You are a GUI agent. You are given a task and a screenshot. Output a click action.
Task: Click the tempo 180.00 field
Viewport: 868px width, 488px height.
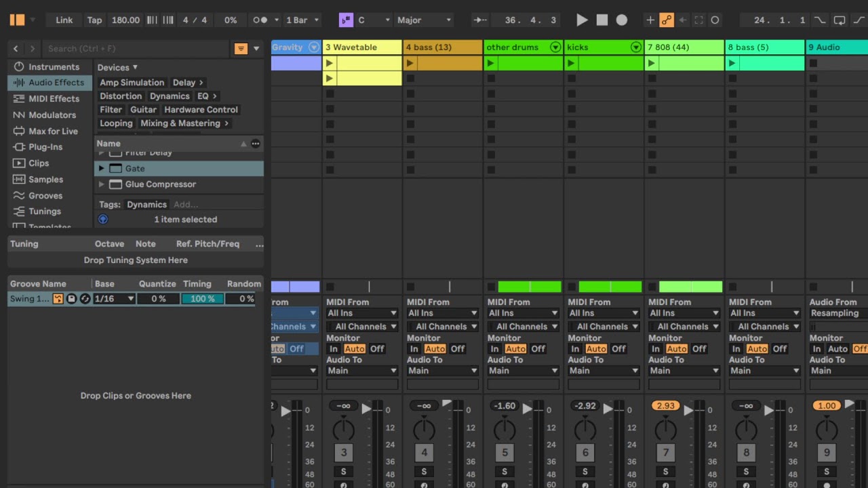click(125, 20)
